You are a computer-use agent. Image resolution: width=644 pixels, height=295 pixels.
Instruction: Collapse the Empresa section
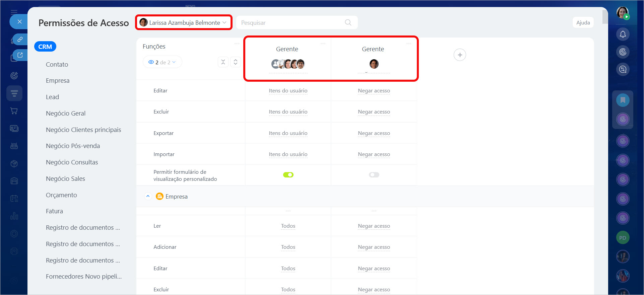point(148,196)
